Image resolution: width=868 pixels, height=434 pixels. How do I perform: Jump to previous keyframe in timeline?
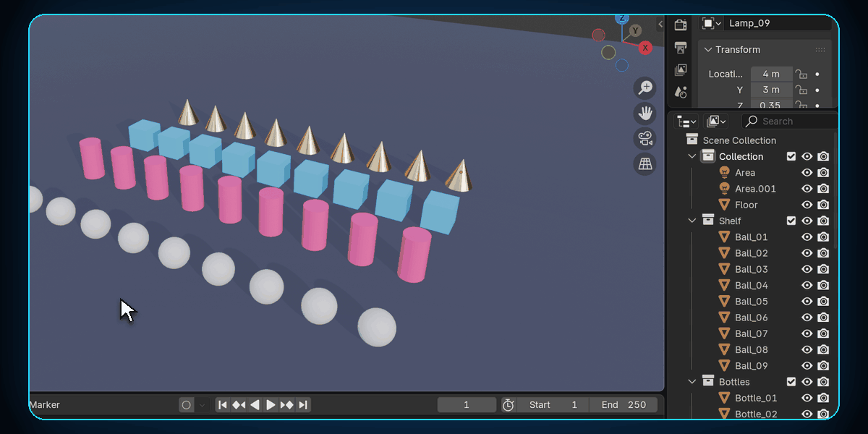(239, 405)
